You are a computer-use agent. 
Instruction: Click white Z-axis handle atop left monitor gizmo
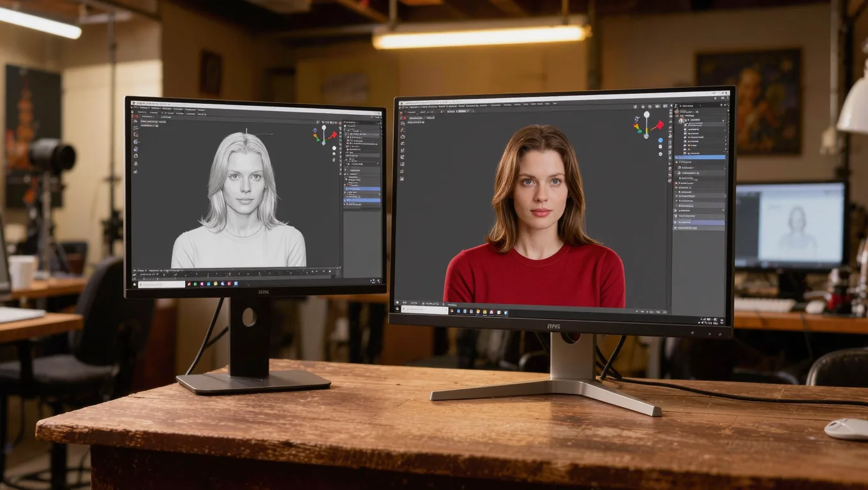324,128
